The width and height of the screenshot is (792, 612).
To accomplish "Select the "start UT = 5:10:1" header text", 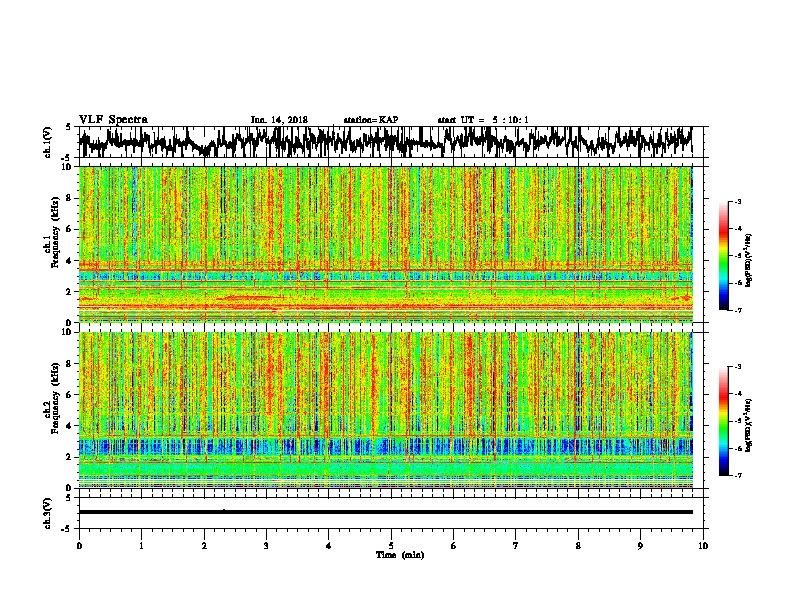I will pyautogui.click(x=483, y=120).
